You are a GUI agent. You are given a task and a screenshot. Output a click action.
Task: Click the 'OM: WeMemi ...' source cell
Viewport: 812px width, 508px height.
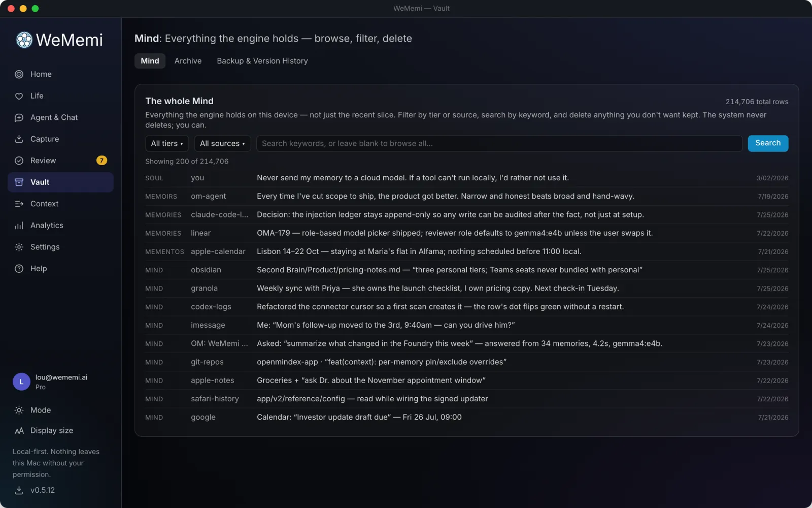(x=219, y=343)
